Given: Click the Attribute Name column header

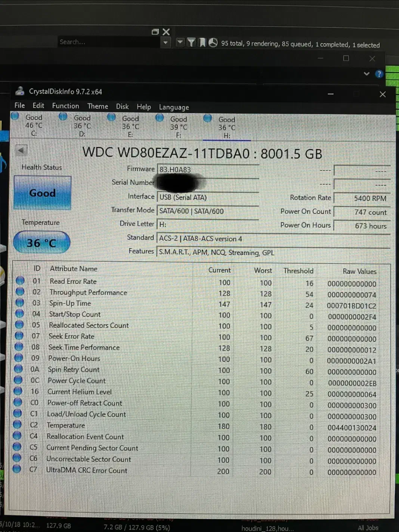Looking at the screenshot, I should coord(74,268).
